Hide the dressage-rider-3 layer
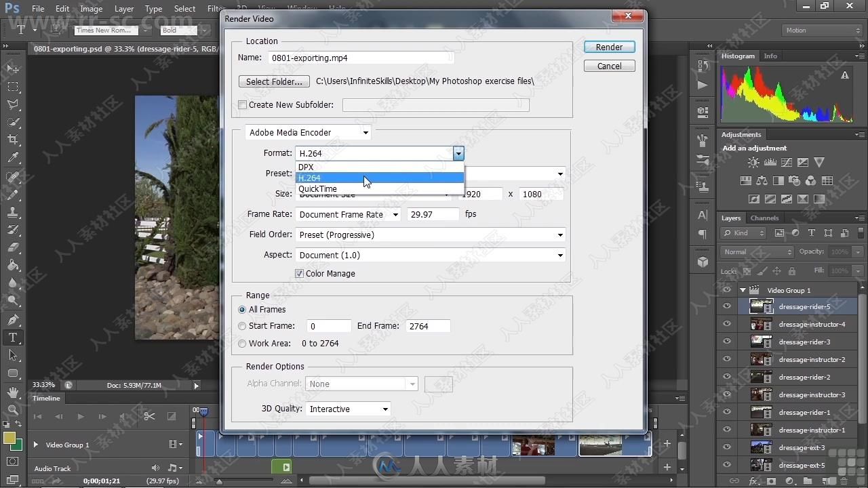868x488 pixels. tap(727, 342)
